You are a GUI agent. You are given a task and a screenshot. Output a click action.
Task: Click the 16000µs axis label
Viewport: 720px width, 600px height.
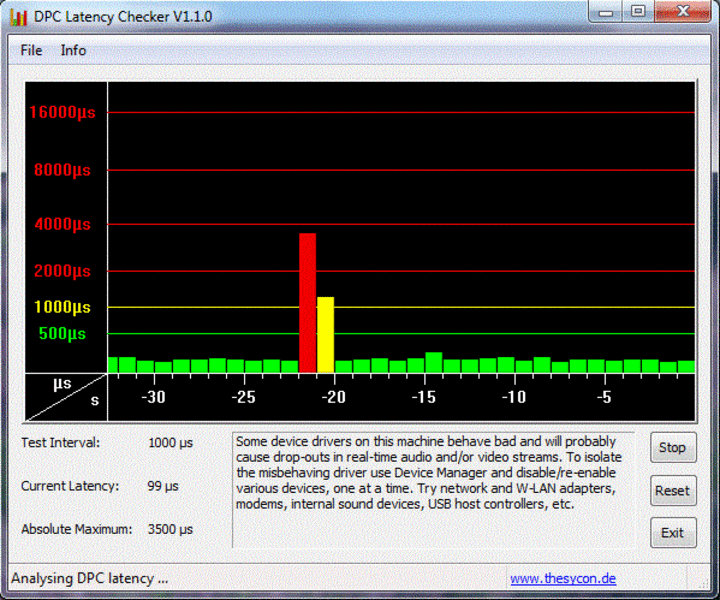click(62, 112)
